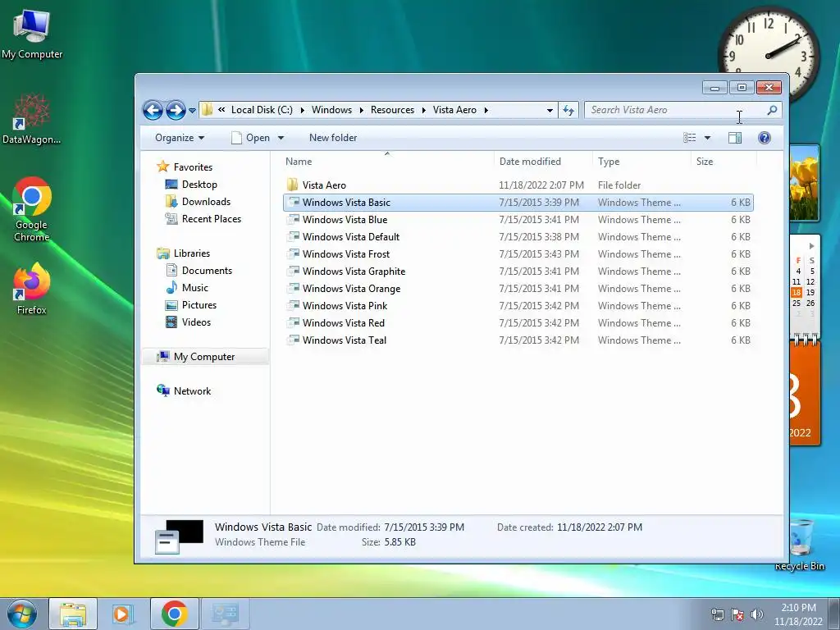Select Windows Vista Basic theme file icon
Screen dimensions: 840x630
(293, 203)
